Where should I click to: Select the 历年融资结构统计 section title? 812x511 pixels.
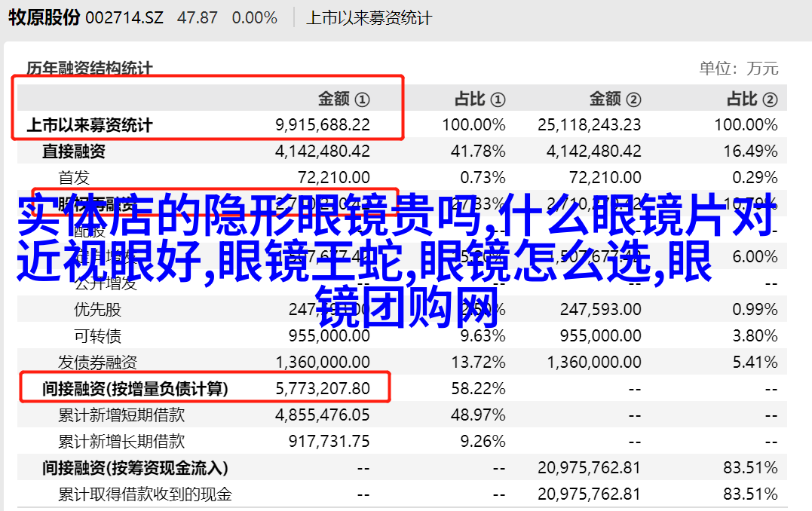[90, 69]
